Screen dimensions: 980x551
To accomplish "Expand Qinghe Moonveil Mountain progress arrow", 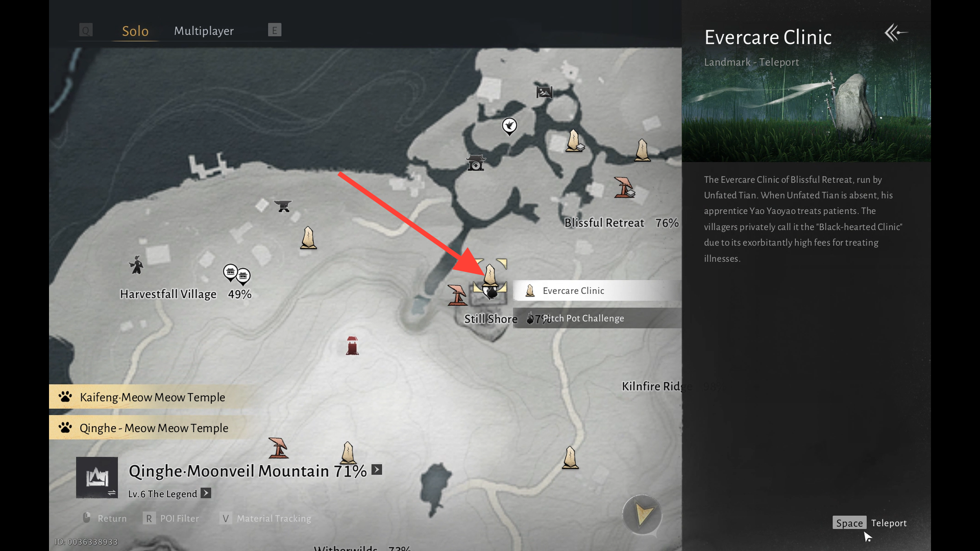I will (377, 470).
